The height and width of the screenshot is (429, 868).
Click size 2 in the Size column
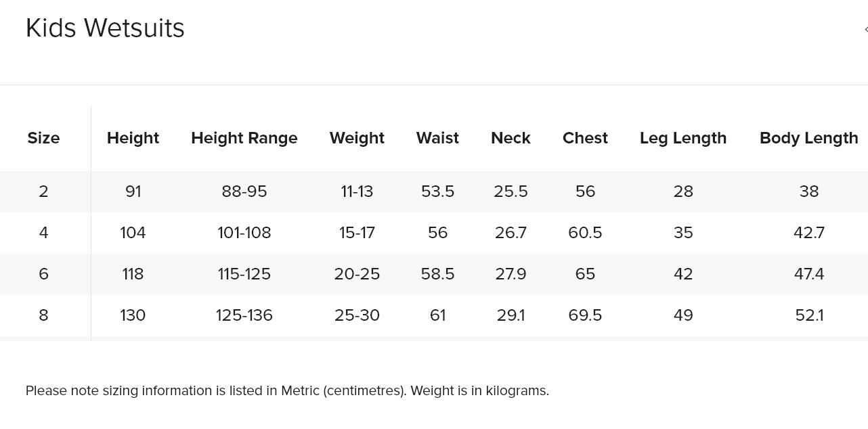pyautogui.click(x=43, y=191)
